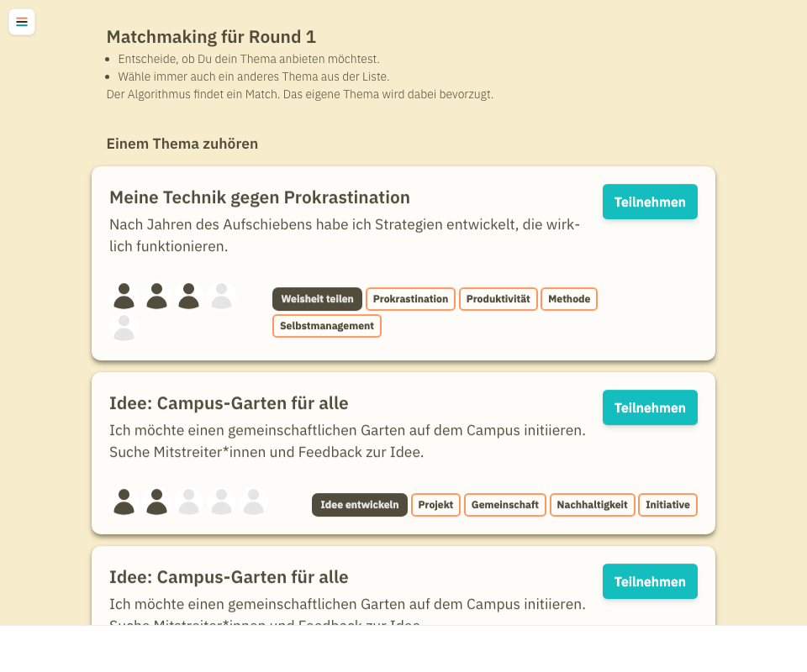807x672 pixels.
Task: Join the Prokrastination topic via Teilnehmen
Action: click(650, 202)
